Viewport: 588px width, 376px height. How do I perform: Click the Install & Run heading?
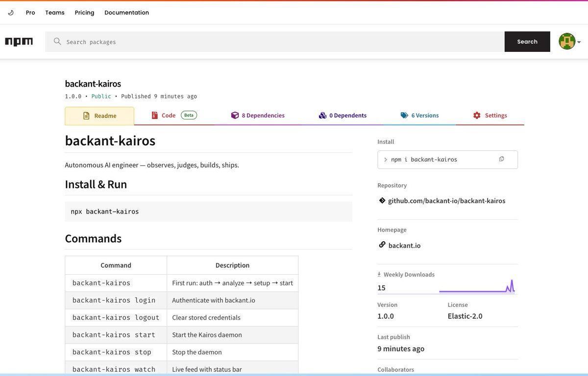pyautogui.click(x=96, y=185)
